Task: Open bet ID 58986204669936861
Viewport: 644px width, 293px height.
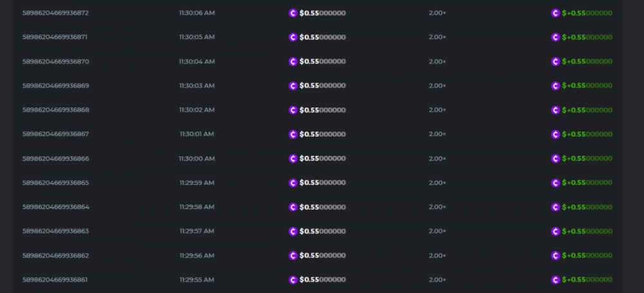Action: pyautogui.click(x=55, y=279)
